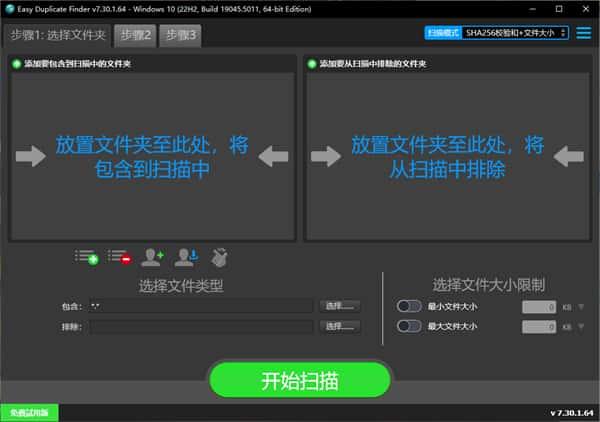The image size is (600, 422).
Task: Click green plus icon on include-folders panel header
Action: pos(16,64)
